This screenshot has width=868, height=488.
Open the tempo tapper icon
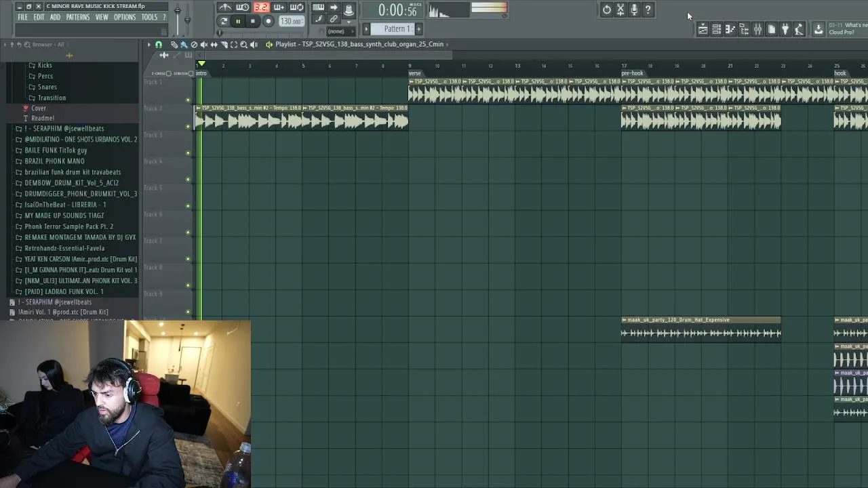pos(799,29)
